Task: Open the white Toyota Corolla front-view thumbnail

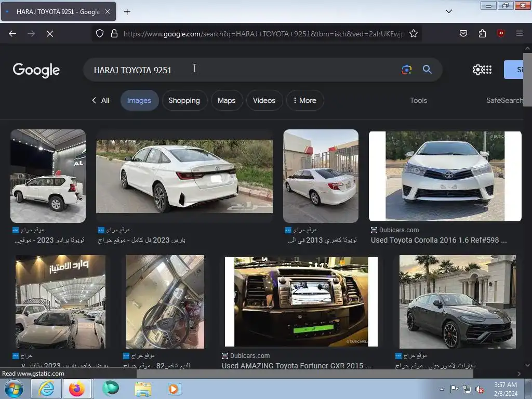Action: coord(445,176)
